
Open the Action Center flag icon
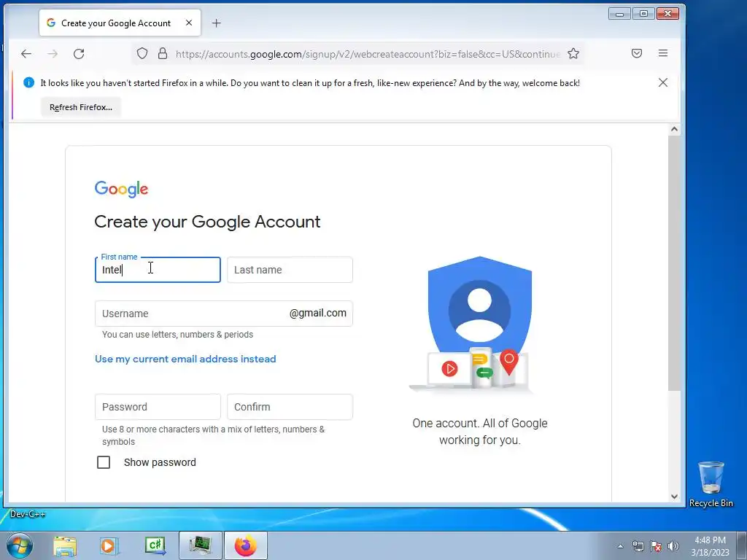tap(656, 546)
